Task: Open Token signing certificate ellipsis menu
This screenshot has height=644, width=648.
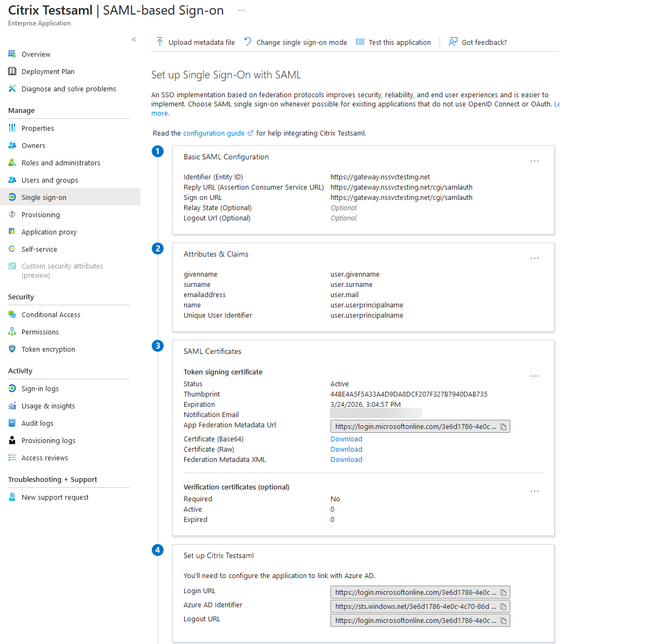Action: click(x=535, y=376)
